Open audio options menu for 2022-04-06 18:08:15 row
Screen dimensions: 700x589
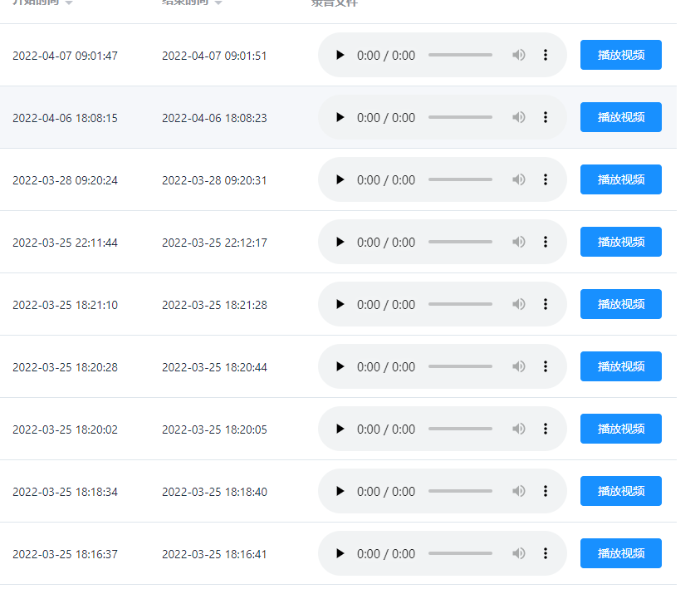tap(545, 117)
